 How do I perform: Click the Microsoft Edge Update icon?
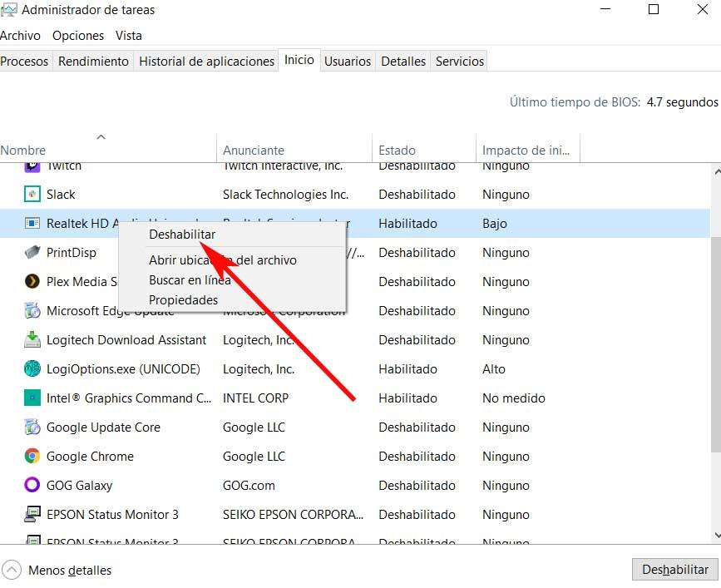(x=32, y=310)
